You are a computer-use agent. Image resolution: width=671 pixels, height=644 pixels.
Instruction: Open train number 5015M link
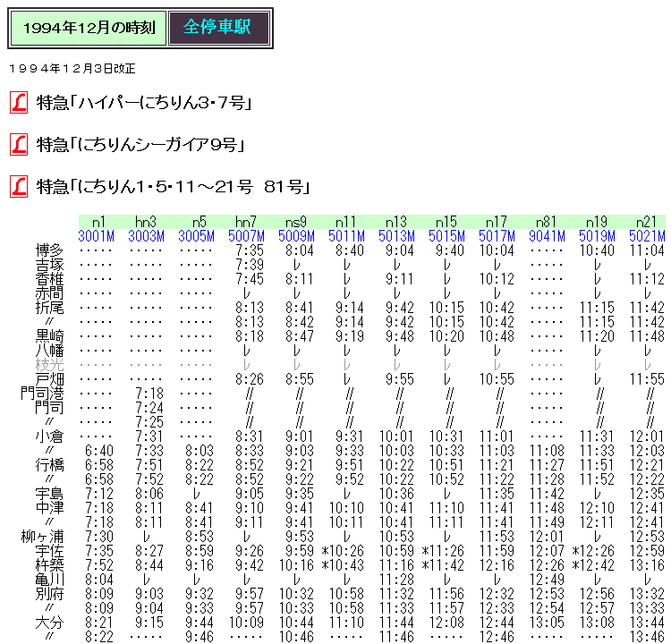coord(447,236)
